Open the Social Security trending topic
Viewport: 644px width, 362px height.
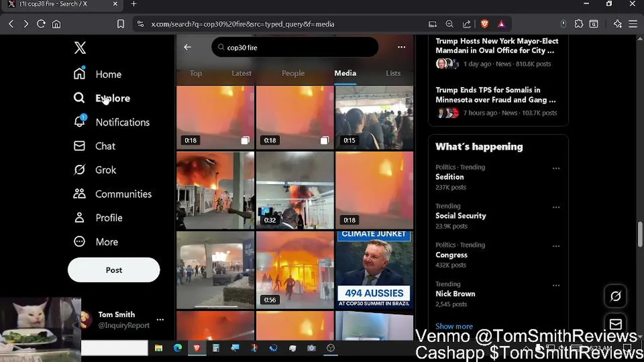tap(460, 216)
